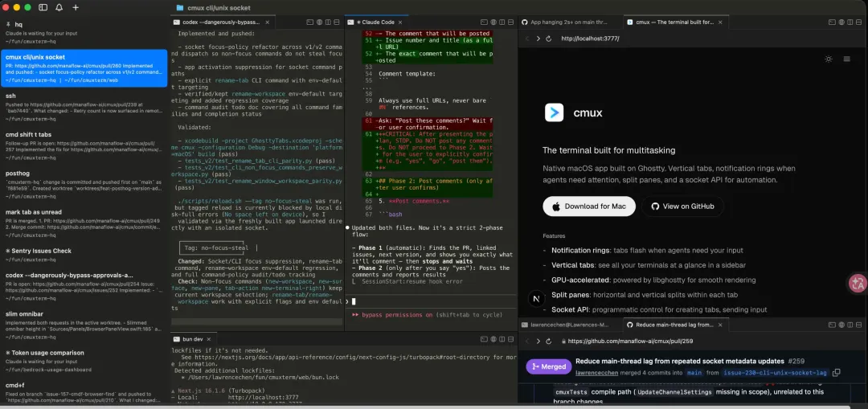Click the Download for Mac button
The width and height of the screenshot is (868, 409).
point(589,207)
